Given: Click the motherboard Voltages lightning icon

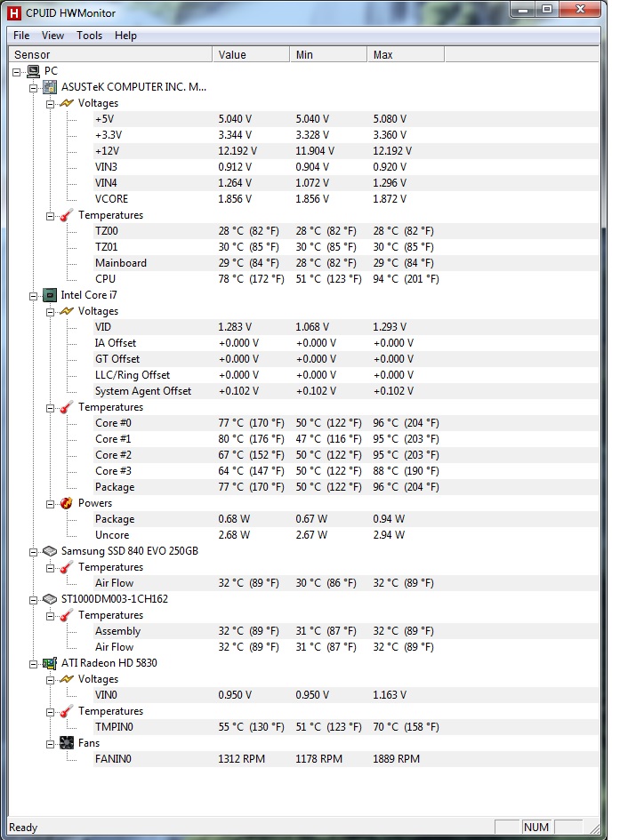Looking at the screenshot, I should click(67, 103).
